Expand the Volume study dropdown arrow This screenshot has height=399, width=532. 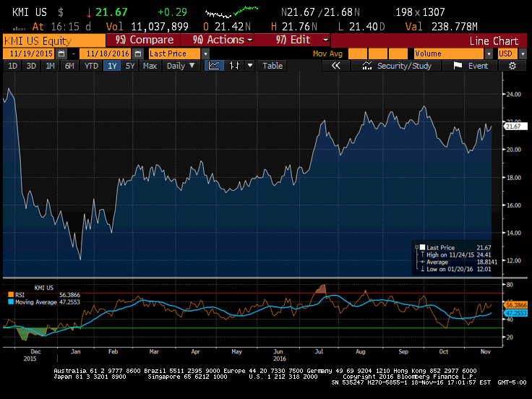pos(489,53)
